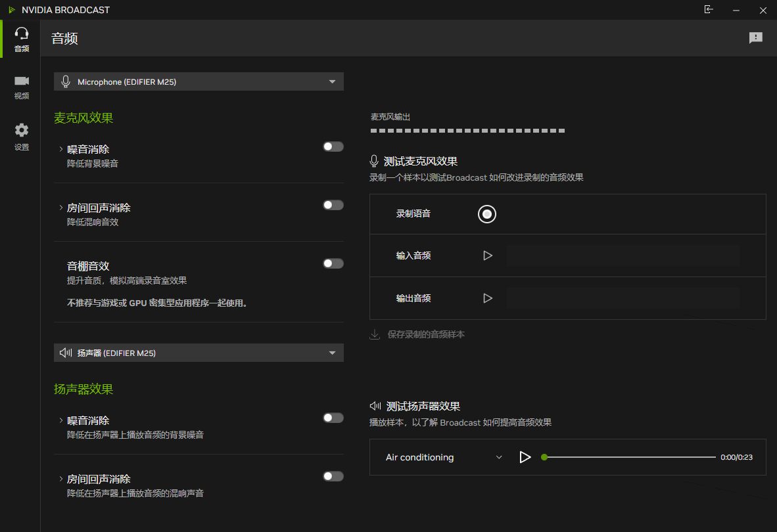Expand microphone 房间回声消除 settings chevron
The height and width of the screenshot is (532, 777).
[x=61, y=208]
